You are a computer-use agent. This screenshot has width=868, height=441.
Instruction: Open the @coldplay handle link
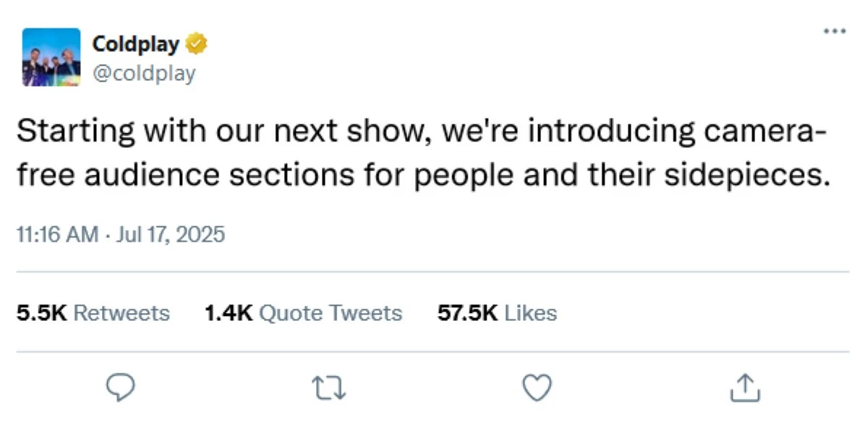144,73
